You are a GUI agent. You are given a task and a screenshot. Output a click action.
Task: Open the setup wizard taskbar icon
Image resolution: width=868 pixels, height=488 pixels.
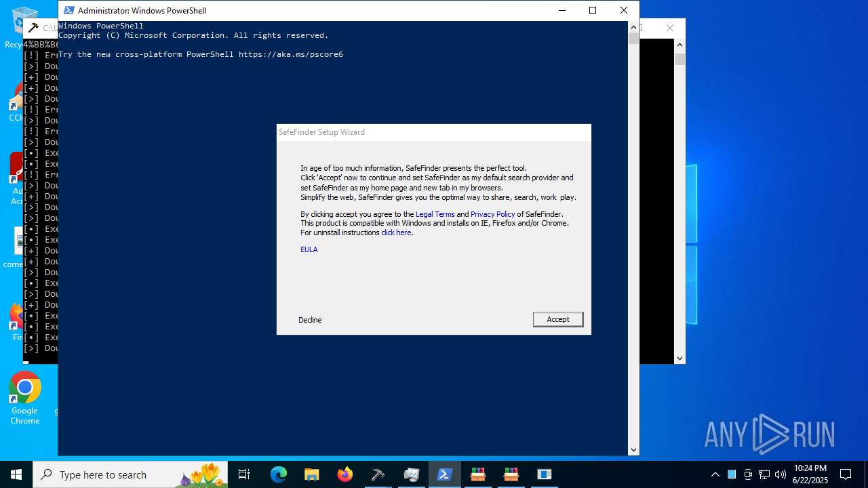(545, 474)
